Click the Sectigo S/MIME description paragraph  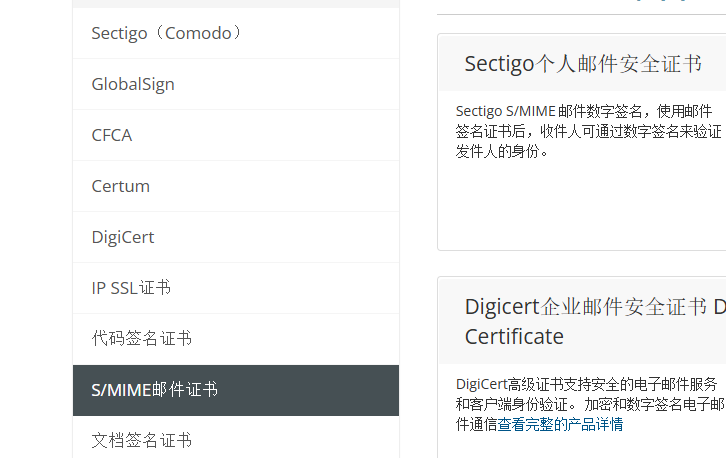(588, 131)
